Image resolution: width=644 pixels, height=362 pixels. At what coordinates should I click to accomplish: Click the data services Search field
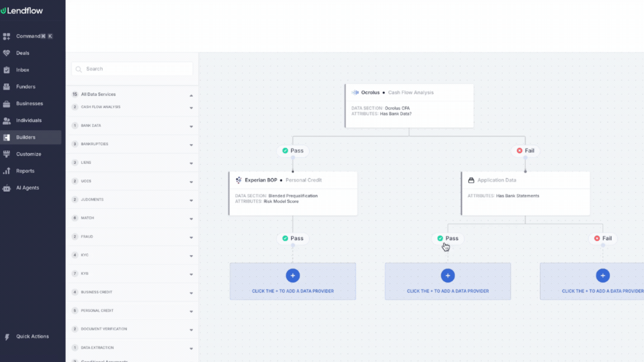click(132, 69)
